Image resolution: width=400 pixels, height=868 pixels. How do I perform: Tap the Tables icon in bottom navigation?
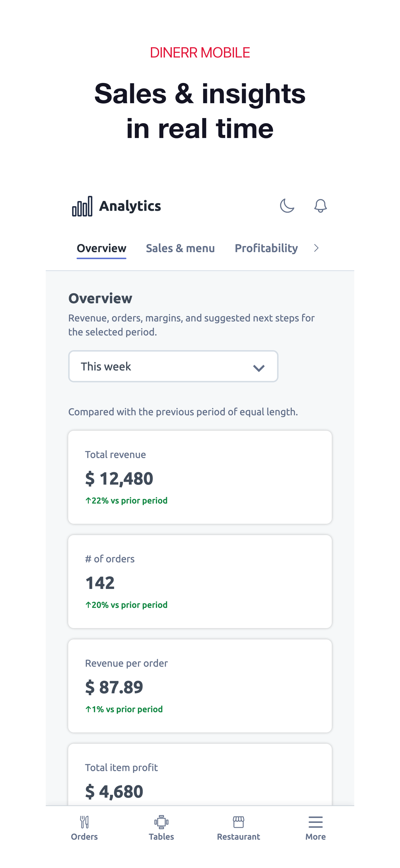162,822
